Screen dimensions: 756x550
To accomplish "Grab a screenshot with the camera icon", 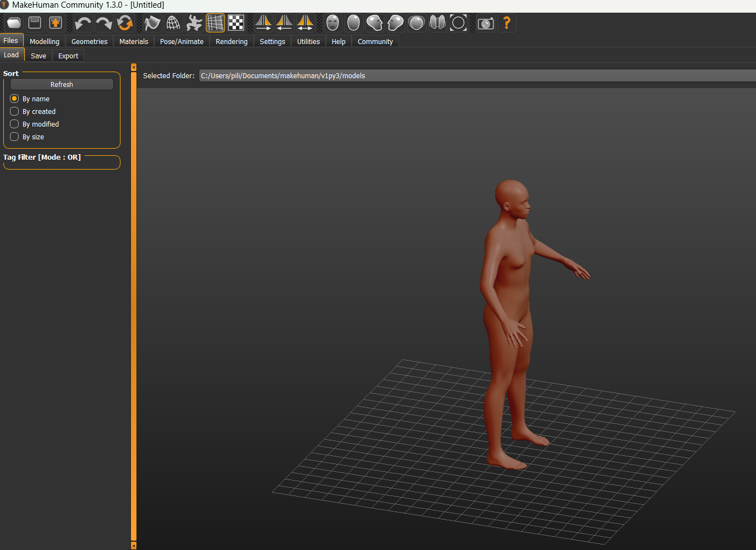I will tap(486, 23).
